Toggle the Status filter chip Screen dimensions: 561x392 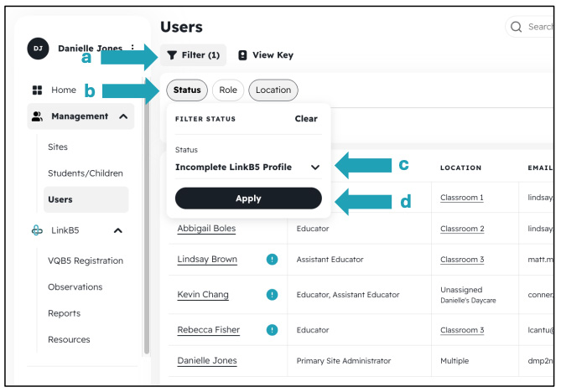[187, 90]
